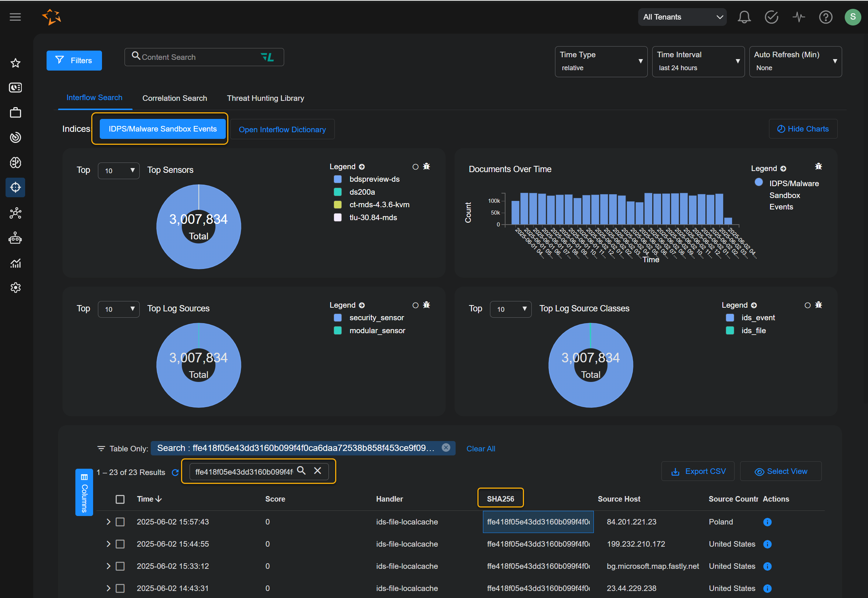Check the box for the 15:57:43 row
Screen dimensions: 868x598
pos(120,522)
